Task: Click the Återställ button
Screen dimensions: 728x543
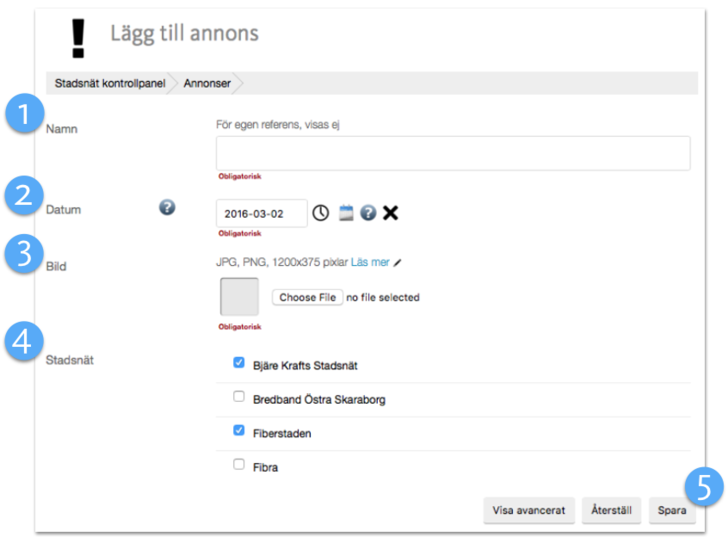Action: [x=611, y=510]
